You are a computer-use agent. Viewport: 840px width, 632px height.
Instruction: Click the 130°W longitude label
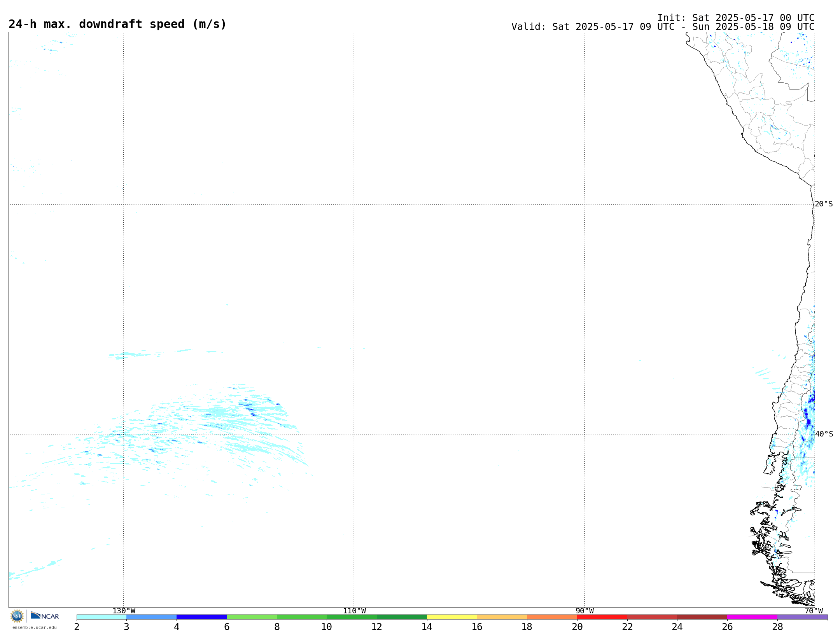pos(124,611)
